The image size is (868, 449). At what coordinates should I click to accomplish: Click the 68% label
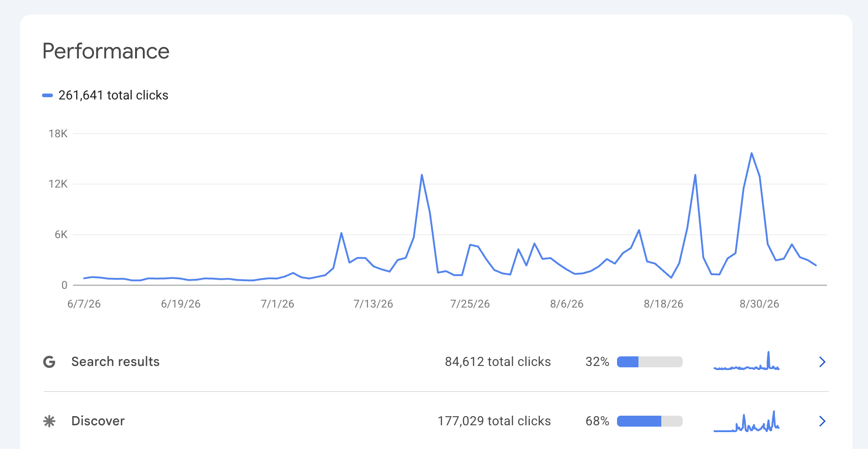[597, 421]
